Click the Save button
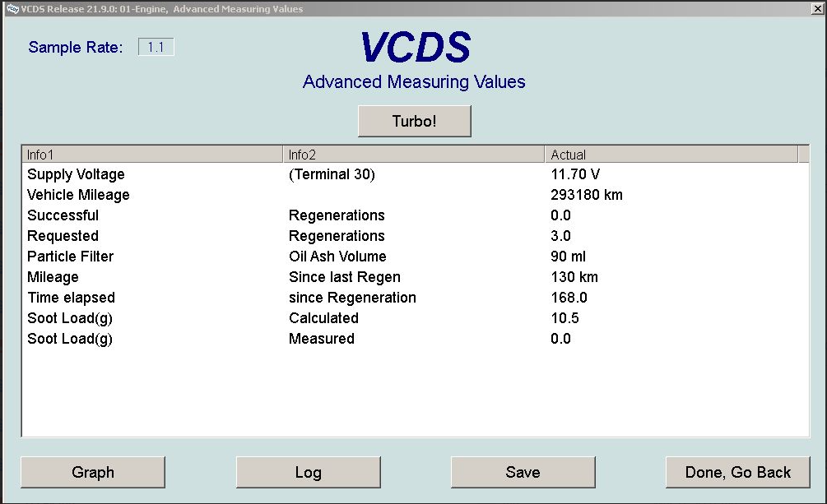Viewport: 827px width, 504px height. 523,472
